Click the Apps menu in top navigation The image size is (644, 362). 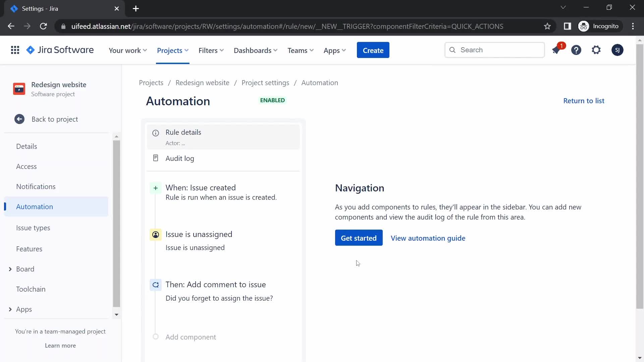334,50
